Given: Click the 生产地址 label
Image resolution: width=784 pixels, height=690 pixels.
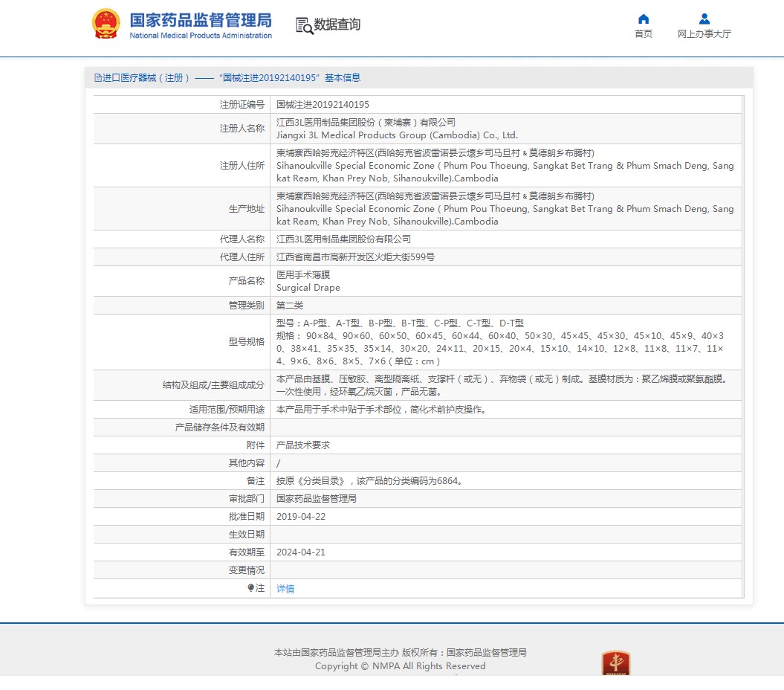Looking at the screenshot, I should tap(247, 209).
